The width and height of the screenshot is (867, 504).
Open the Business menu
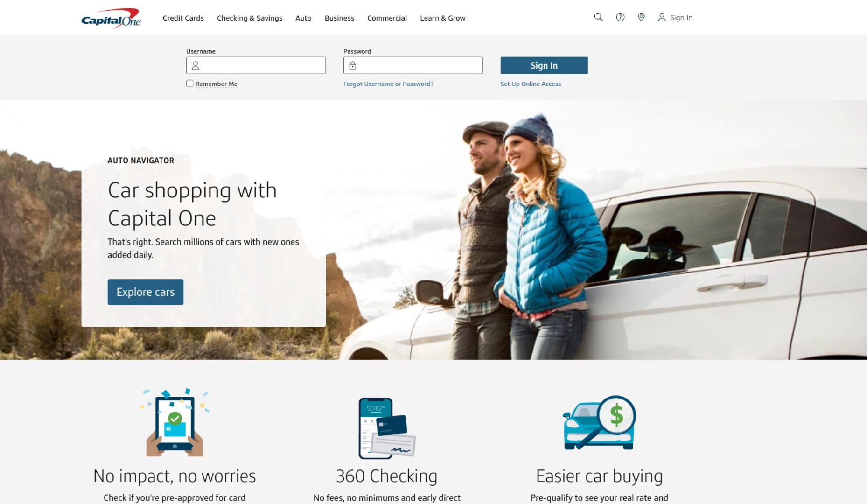coord(339,18)
